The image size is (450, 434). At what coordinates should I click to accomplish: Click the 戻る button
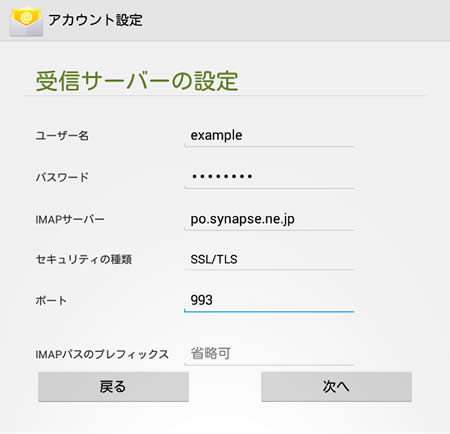point(113,387)
